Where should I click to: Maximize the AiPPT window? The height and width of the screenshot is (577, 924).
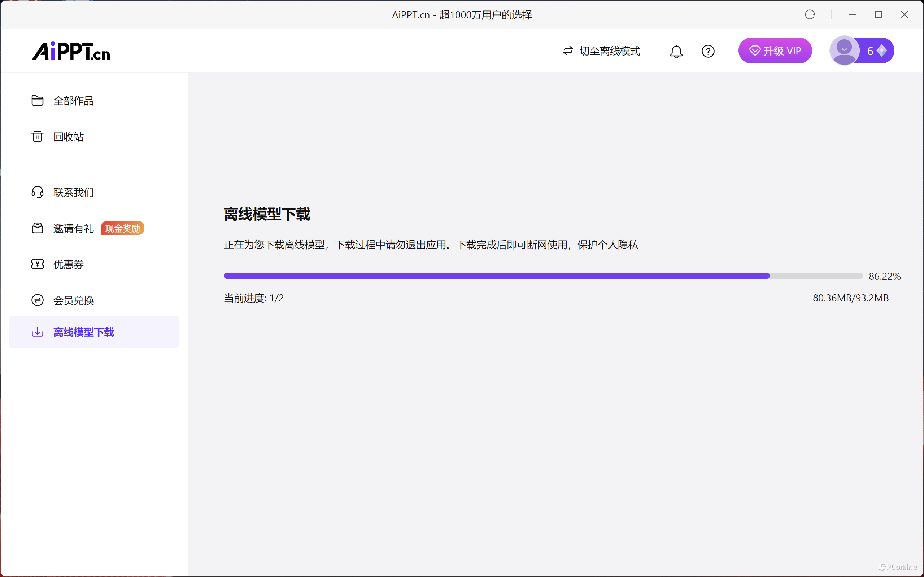tap(878, 14)
